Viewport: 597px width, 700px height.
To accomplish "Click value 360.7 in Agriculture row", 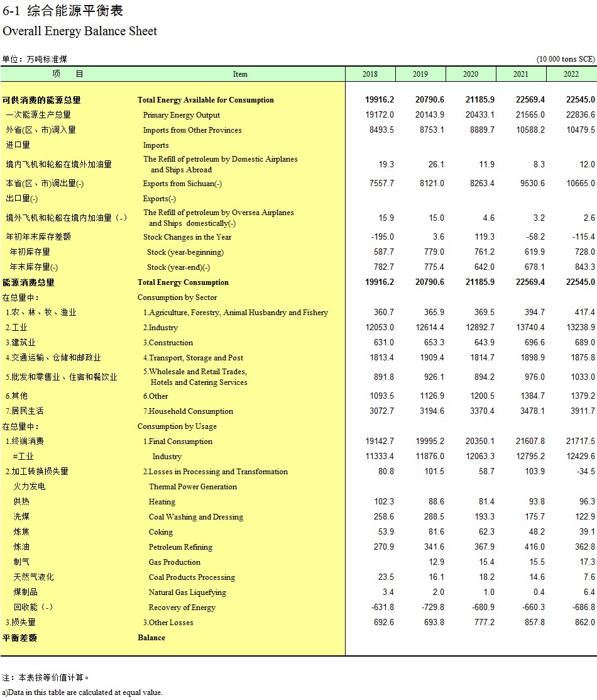I will [x=384, y=312].
